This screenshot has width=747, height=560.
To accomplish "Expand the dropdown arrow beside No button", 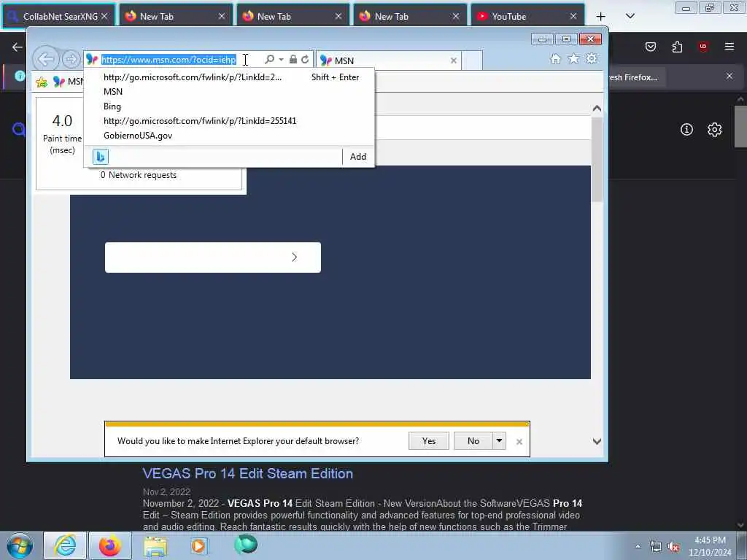I will click(x=499, y=441).
